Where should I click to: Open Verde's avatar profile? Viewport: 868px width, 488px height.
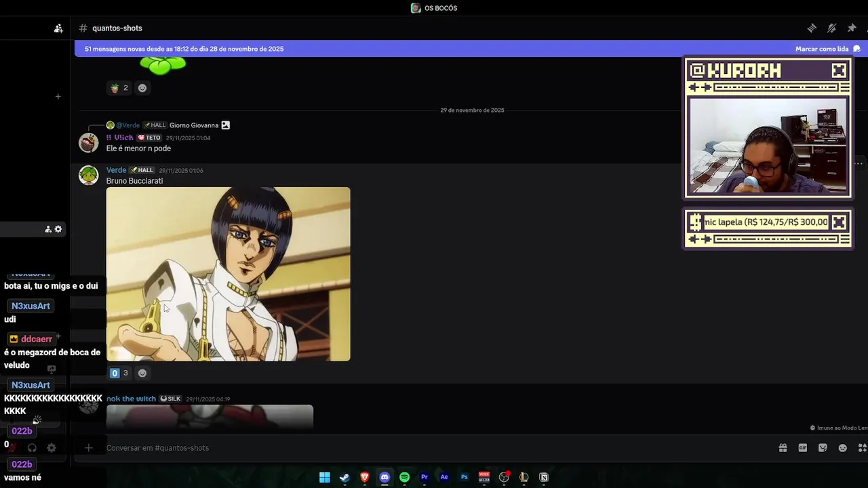pos(89,175)
